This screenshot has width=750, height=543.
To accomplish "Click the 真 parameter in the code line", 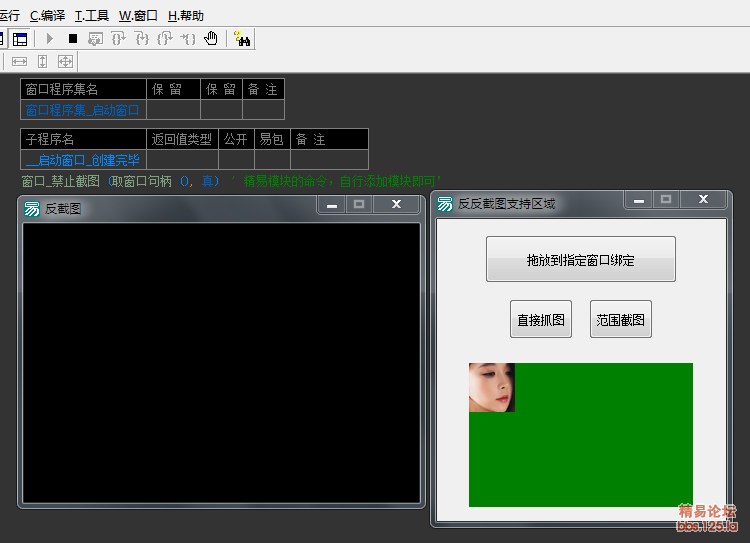I will click(x=208, y=181).
